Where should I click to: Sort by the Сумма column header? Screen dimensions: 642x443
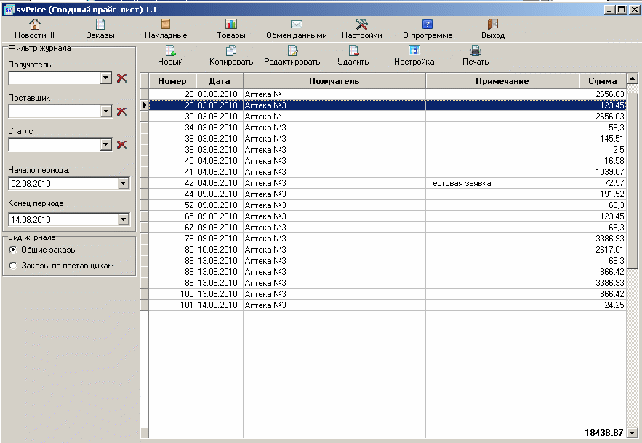603,80
